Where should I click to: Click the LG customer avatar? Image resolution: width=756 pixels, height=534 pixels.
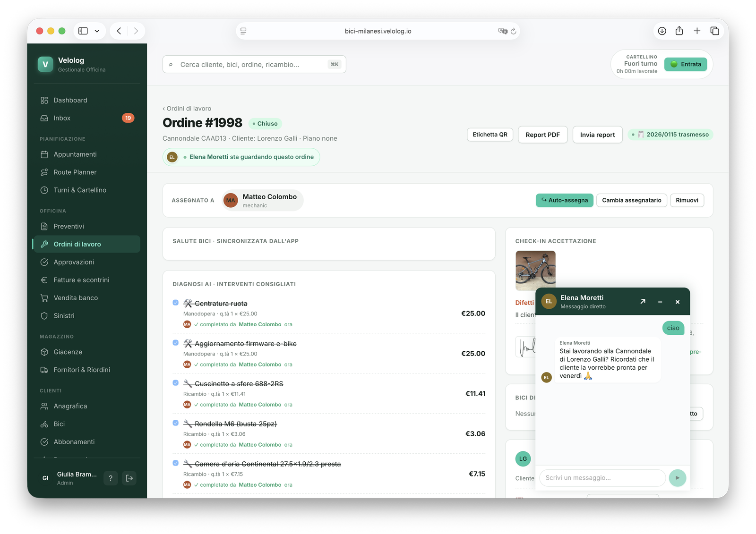coord(523,458)
